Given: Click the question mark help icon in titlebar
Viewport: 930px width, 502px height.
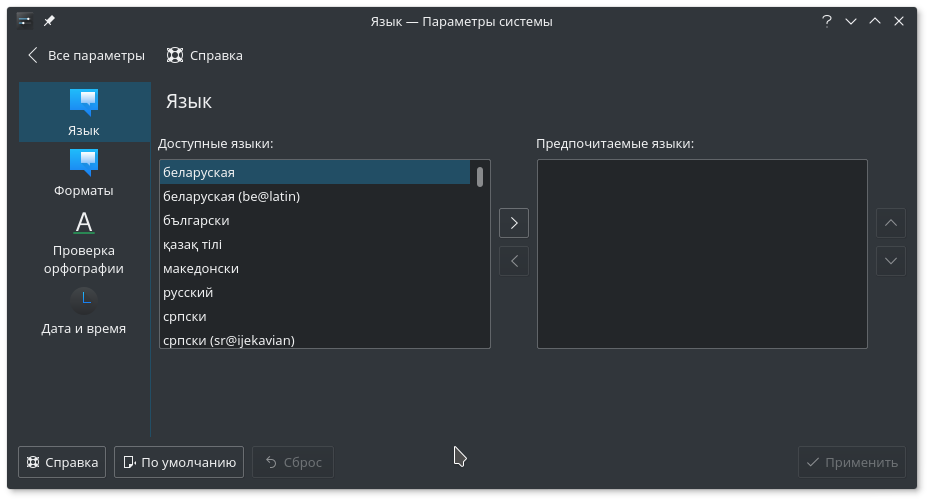Looking at the screenshot, I should (x=827, y=21).
